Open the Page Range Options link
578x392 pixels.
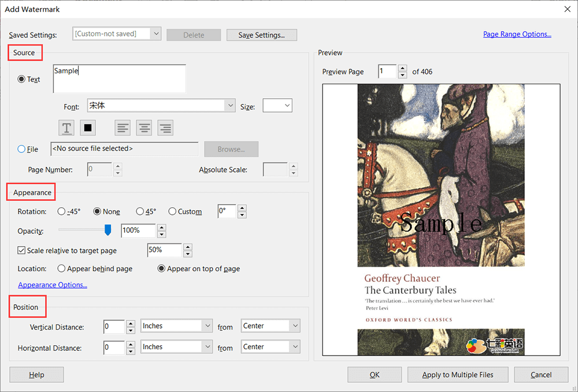point(517,34)
